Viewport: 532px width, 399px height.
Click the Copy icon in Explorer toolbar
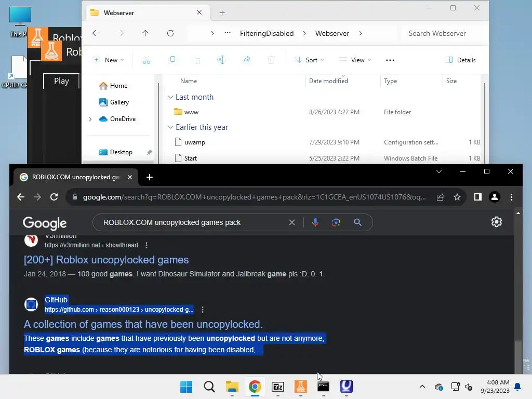(172, 60)
